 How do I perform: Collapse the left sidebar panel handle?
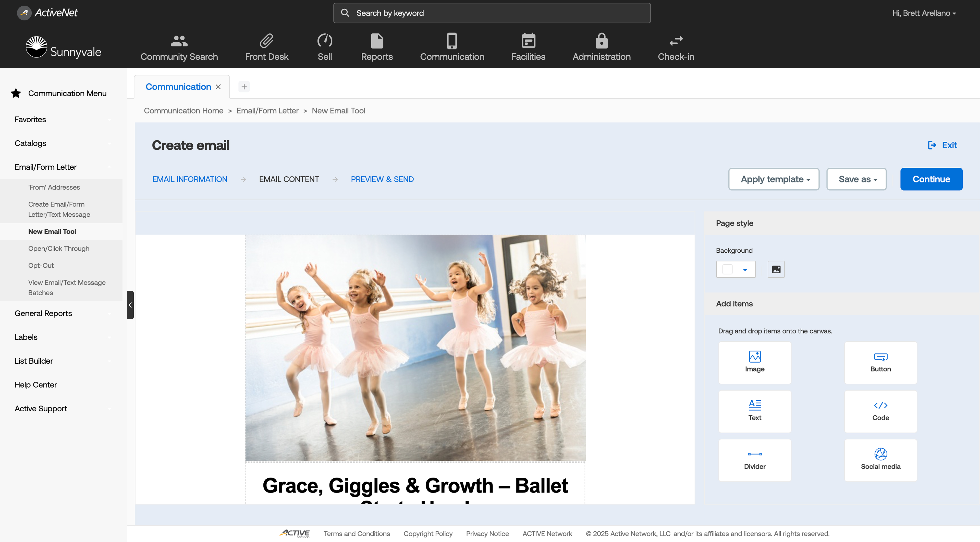[130, 305]
